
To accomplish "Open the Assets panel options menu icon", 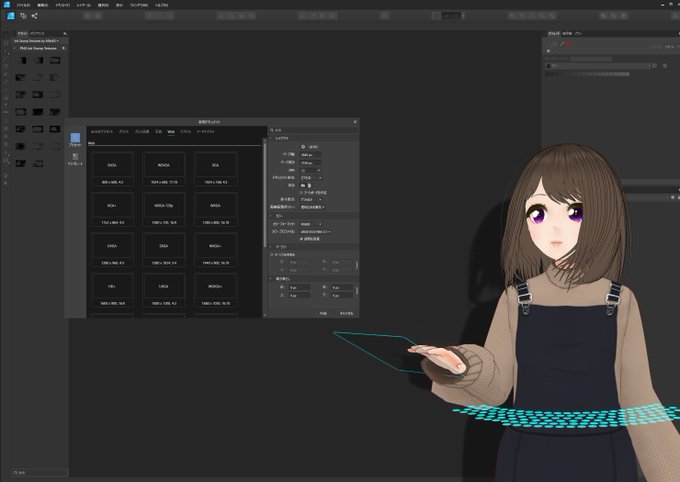I will [65, 33].
